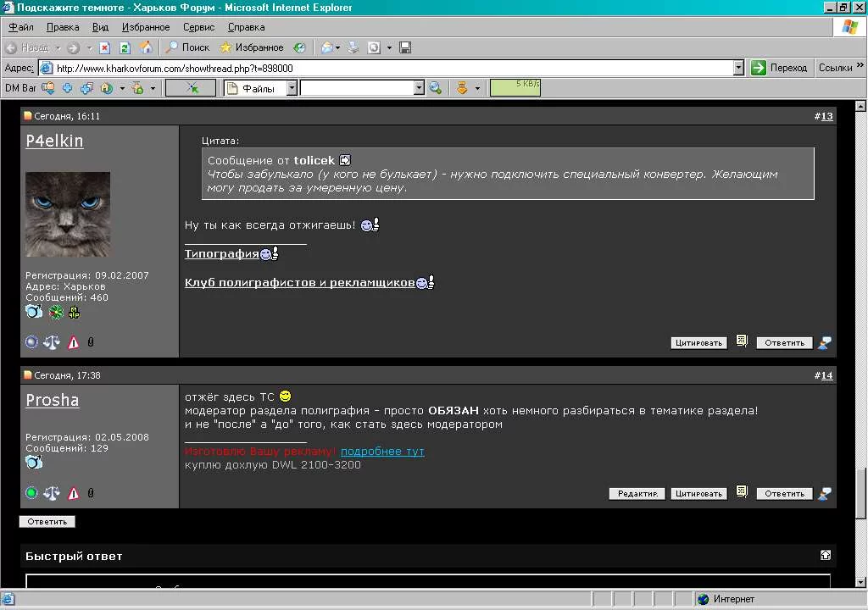Open post permalink #14
868x610 pixels.
coord(826,375)
